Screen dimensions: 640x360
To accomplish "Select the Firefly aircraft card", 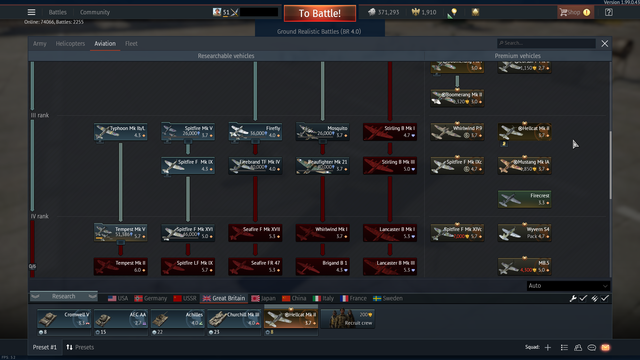I will click(x=255, y=132).
